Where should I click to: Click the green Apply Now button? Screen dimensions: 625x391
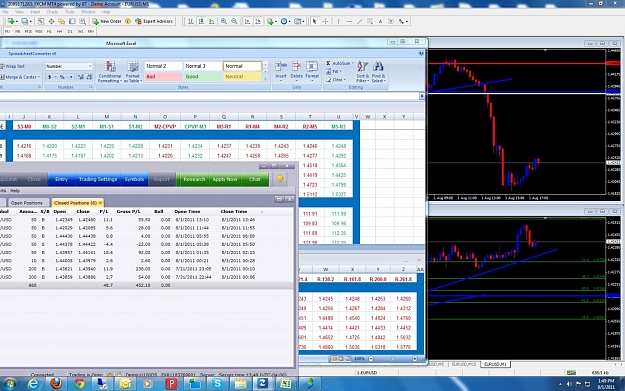coord(225,179)
